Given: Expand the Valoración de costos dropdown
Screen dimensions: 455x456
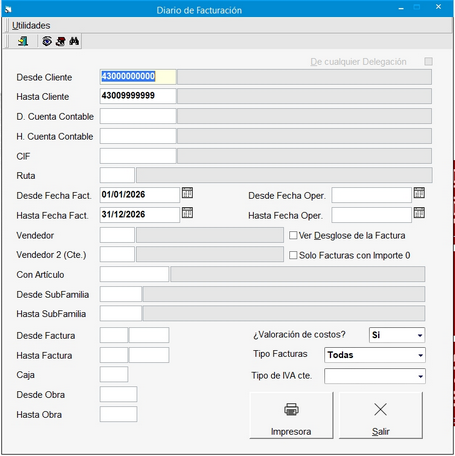Looking at the screenshot, I should coord(420,335).
